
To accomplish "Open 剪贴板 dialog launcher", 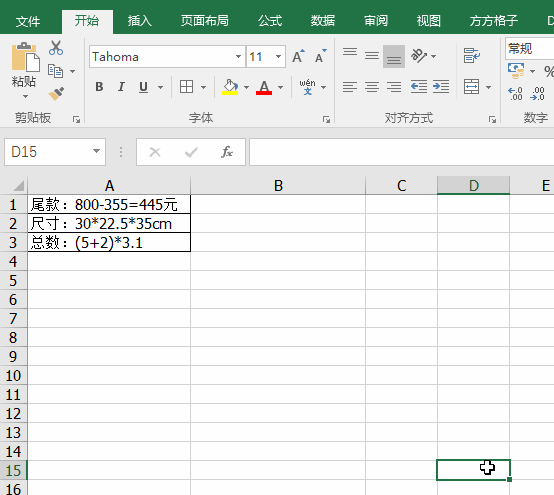I will (x=76, y=120).
